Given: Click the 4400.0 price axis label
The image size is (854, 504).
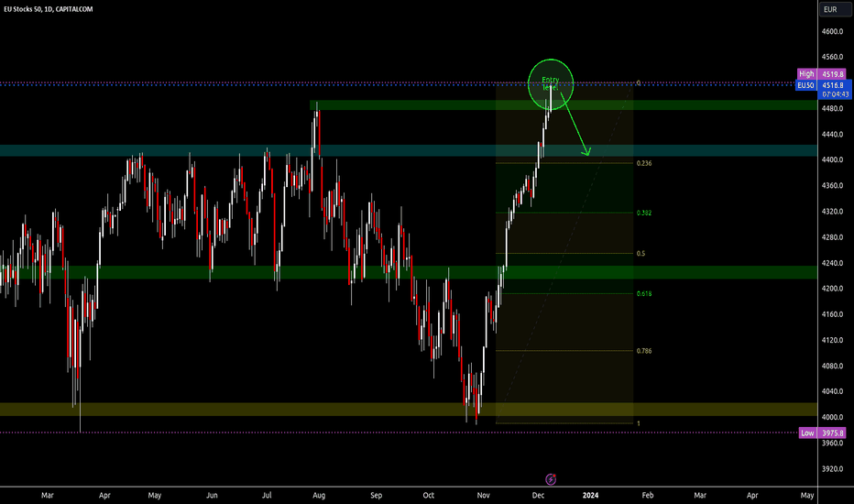Looking at the screenshot, I should tap(832, 160).
